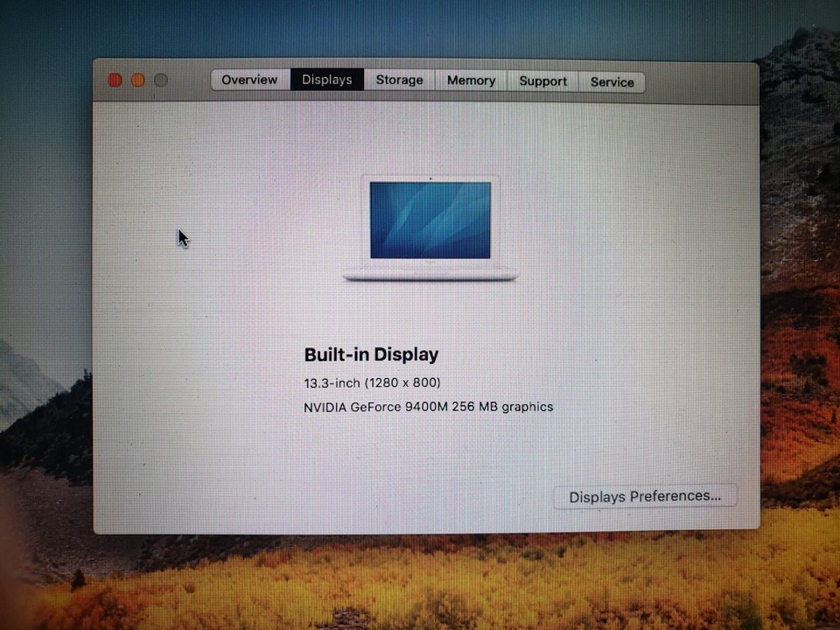
Task: Select the Memory tab
Action: 471,80
